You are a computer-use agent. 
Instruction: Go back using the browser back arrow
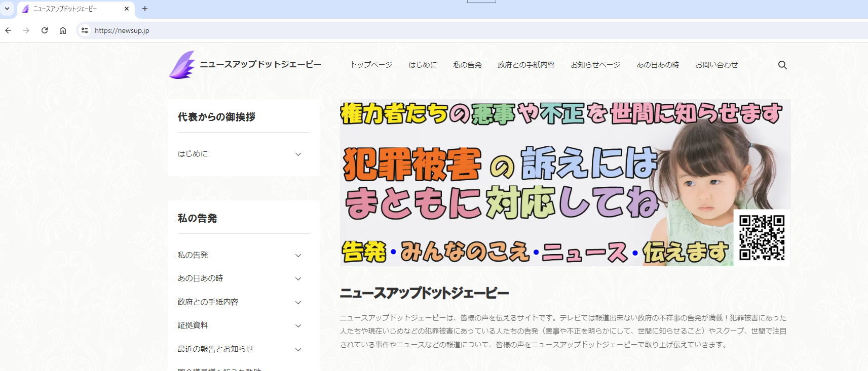(9, 30)
